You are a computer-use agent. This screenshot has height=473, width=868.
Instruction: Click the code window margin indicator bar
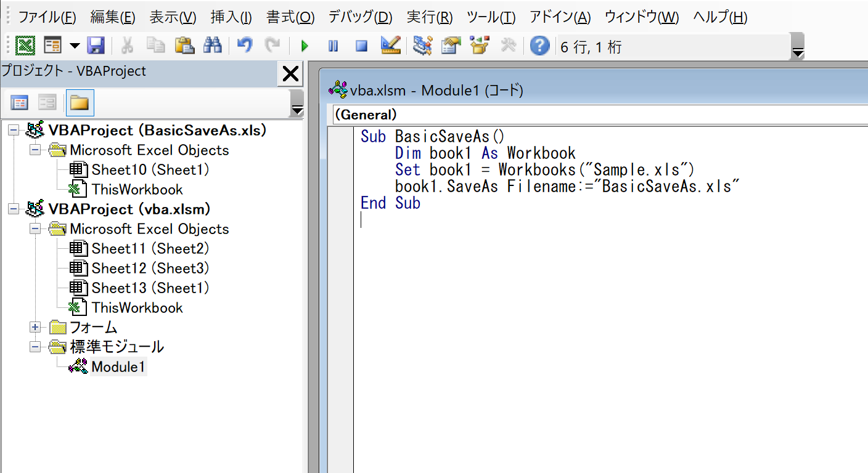point(340,299)
